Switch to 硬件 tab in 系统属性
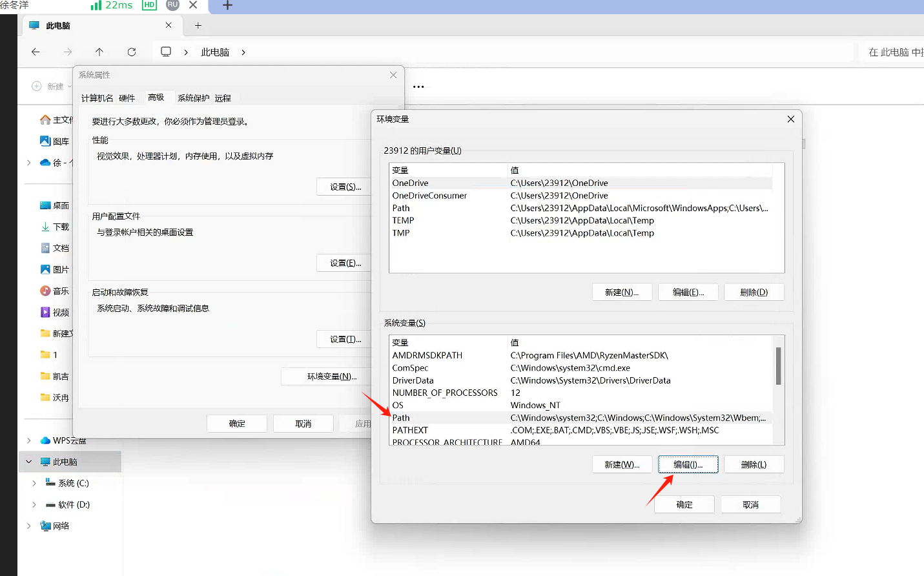This screenshot has width=924, height=576. click(127, 98)
